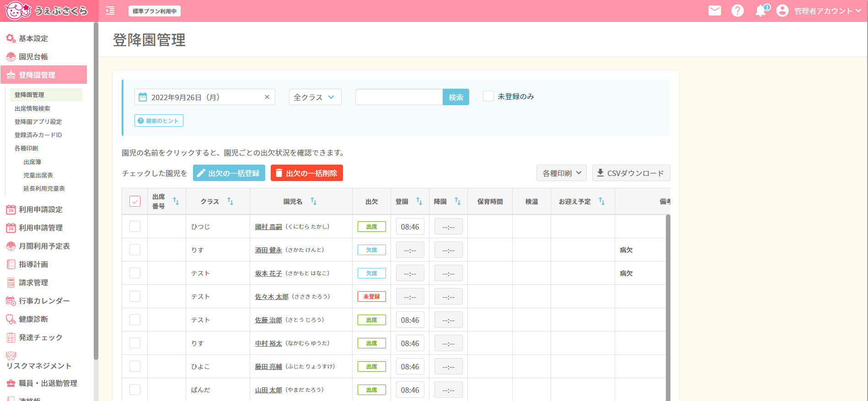
Task: Click the 出席 badge for 佐藤 治郎
Action: tap(372, 320)
